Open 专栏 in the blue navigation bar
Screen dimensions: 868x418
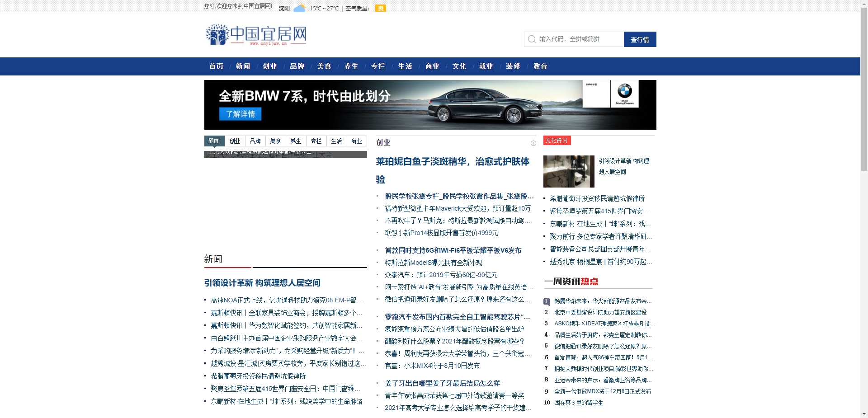click(x=378, y=66)
